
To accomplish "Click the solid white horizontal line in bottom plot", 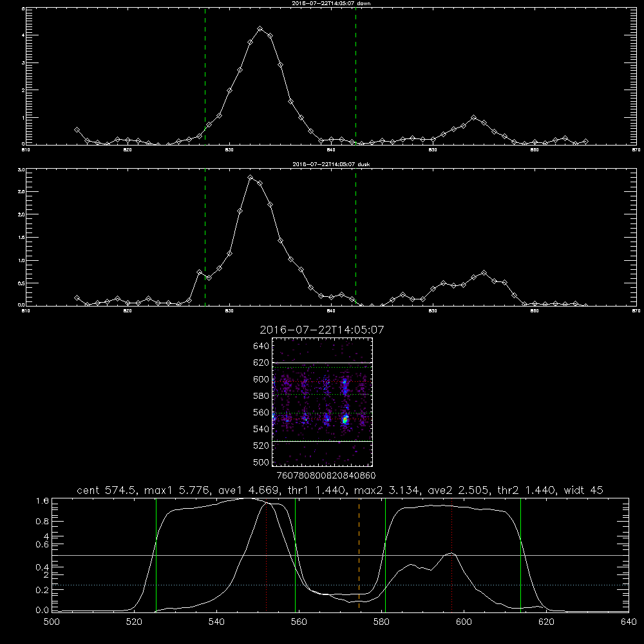I will point(340,555).
